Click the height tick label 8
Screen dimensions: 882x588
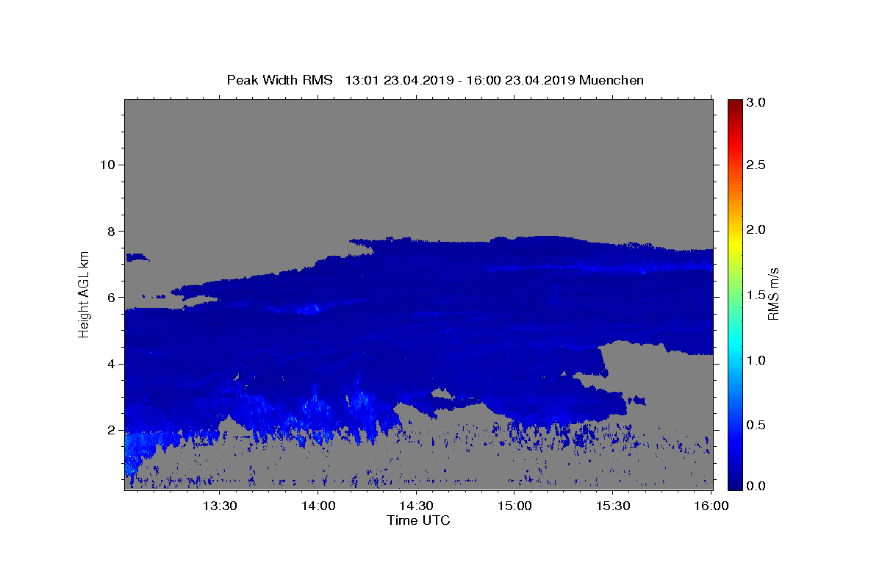coord(112,231)
